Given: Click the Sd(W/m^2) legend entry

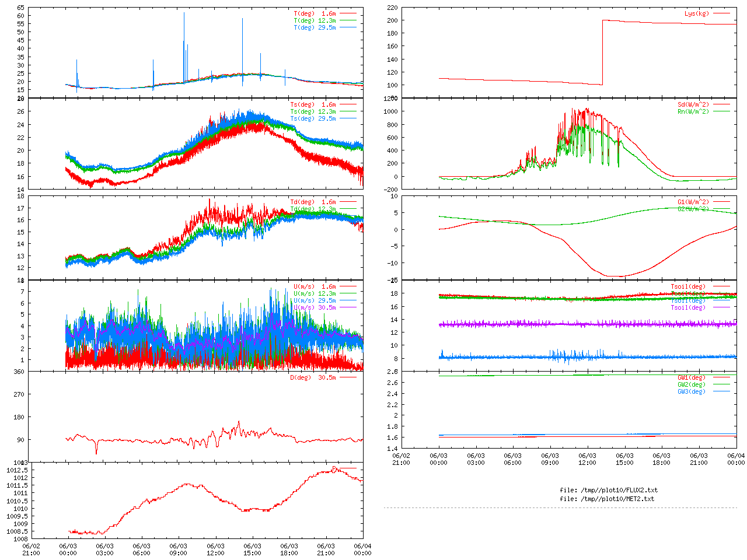Looking at the screenshot, I should click(x=693, y=105).
